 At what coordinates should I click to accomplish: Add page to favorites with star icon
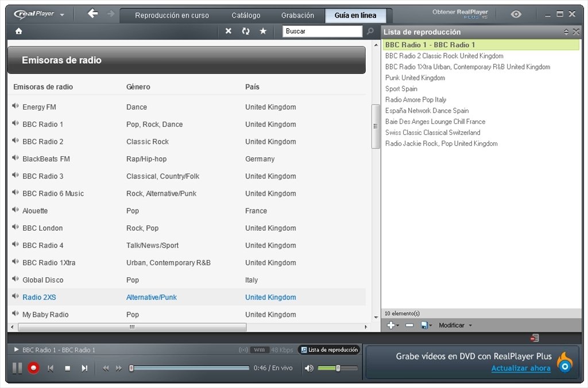coord(263,31)
